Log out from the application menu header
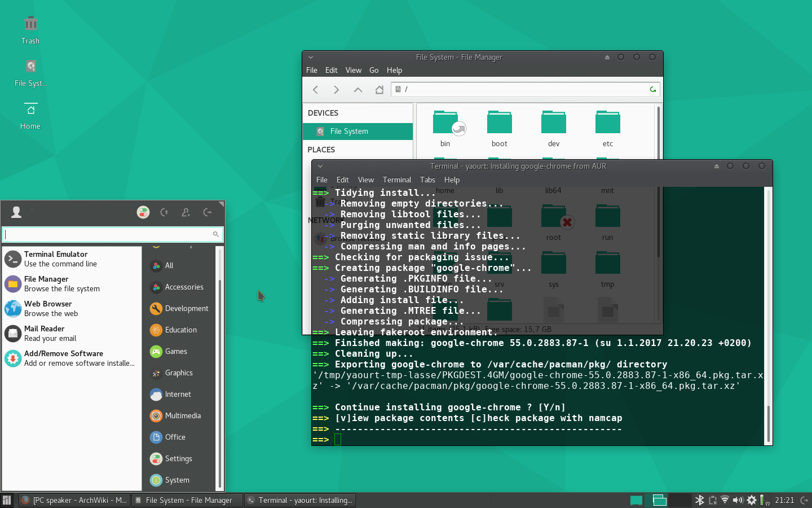The width and height of the screenshot is (812, 508). click(207, 212)
